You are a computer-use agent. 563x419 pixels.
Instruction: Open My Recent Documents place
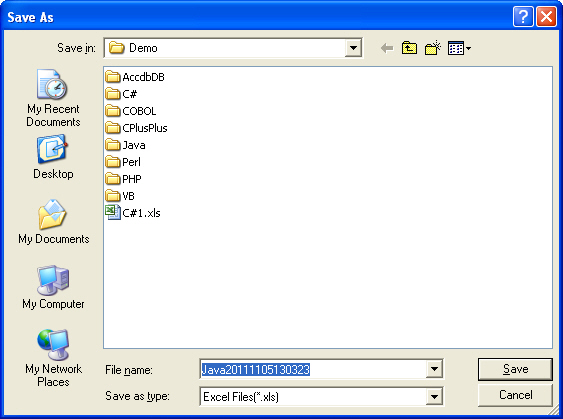(x=53, y=98)
